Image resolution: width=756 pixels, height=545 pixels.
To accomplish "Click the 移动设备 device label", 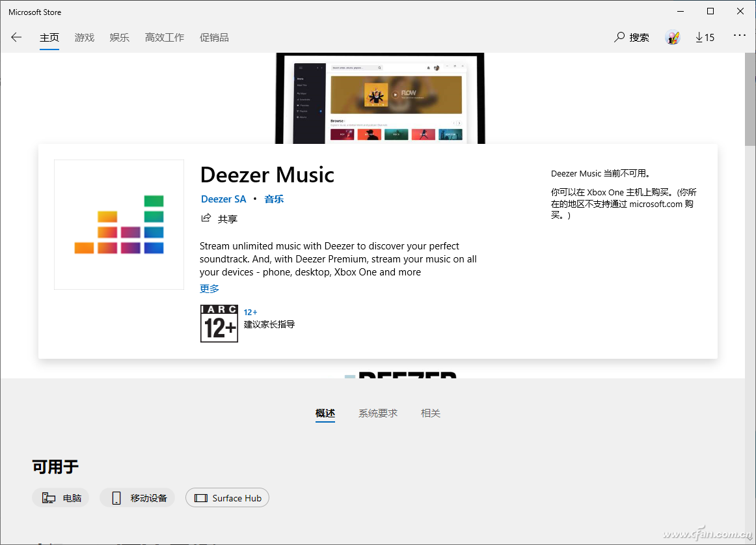I will click(x=148, y=498).
